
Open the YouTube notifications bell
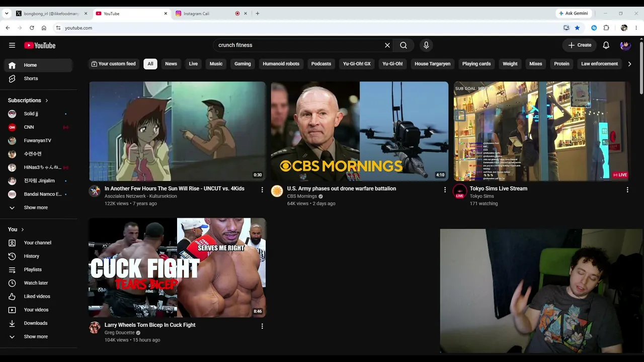606,45
